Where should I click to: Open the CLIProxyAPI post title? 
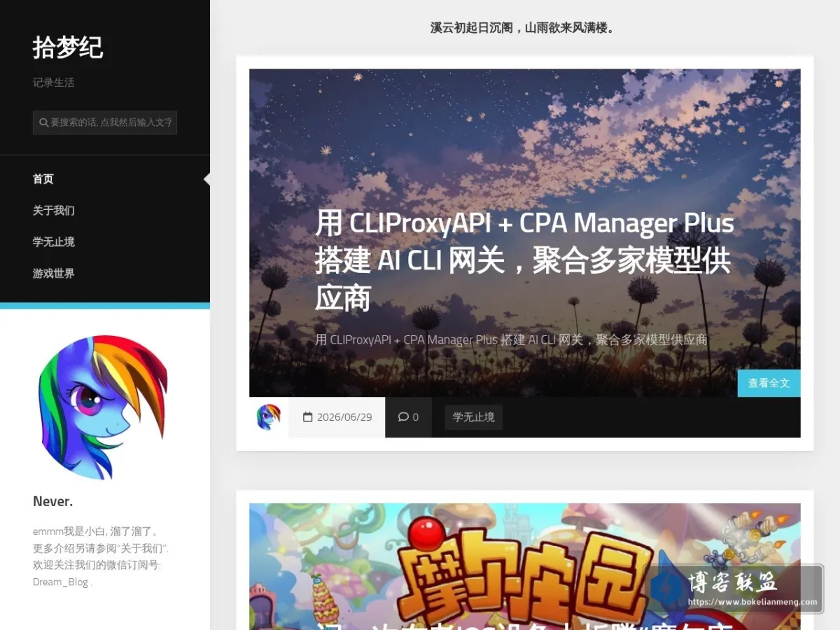pos(524,260)
